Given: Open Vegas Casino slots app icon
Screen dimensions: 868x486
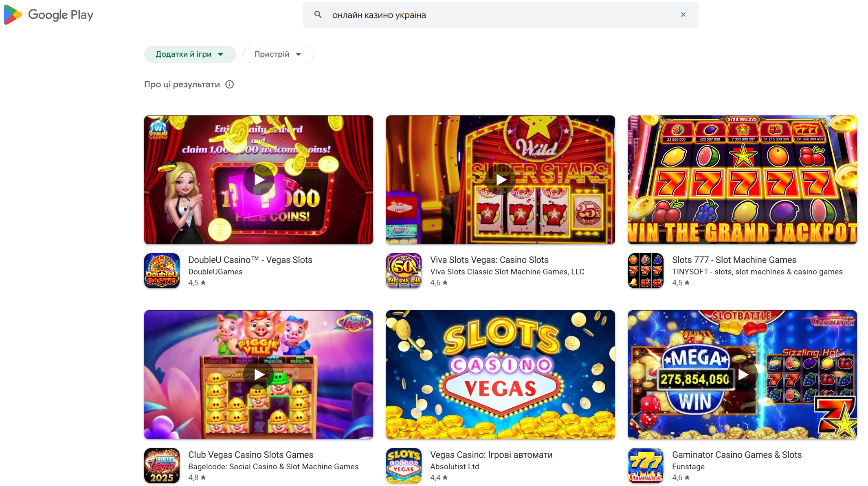Looking at the screenshot, I should [404, 466].
